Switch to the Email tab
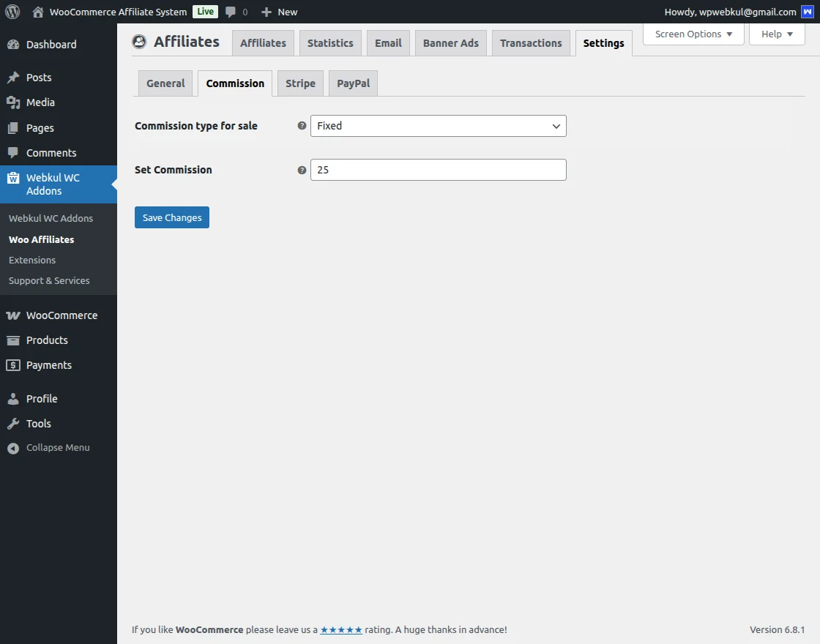 tap(388, 43)
